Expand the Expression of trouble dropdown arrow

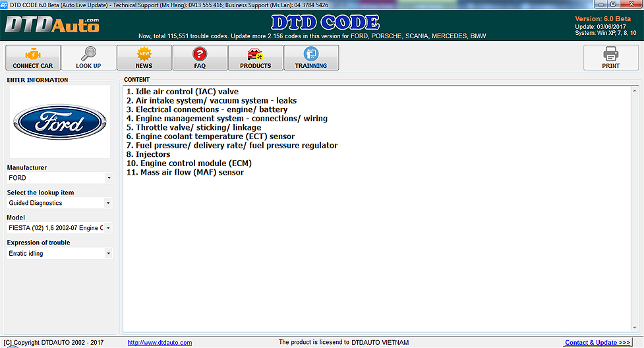108,254
